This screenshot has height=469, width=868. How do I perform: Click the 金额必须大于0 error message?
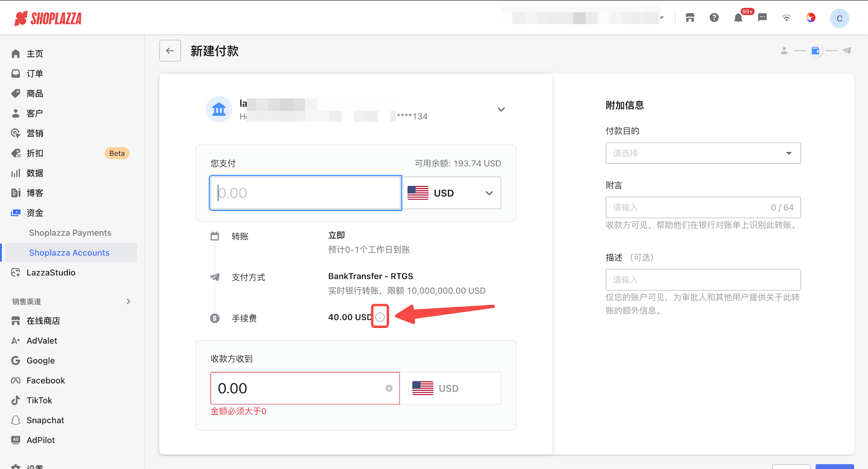click(x=239, y=411)
